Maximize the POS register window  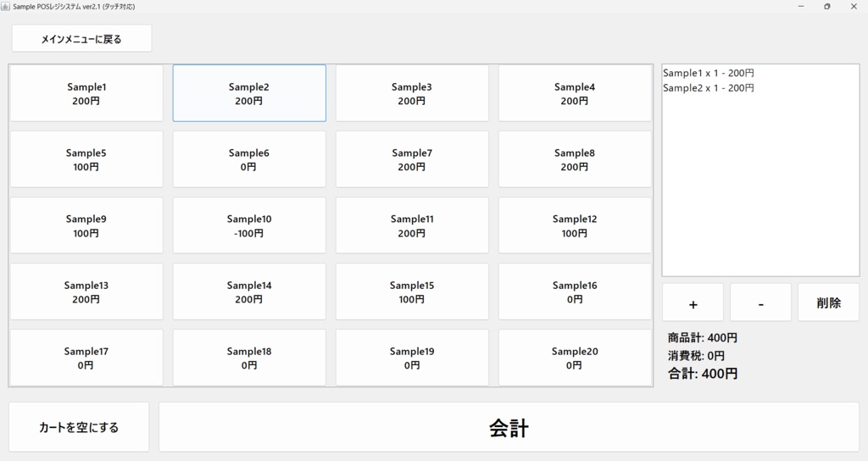point(827,6)
